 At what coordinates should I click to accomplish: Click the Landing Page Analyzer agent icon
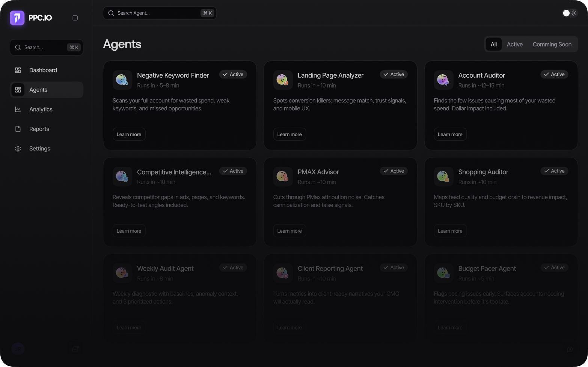click(x=282, y=80)
